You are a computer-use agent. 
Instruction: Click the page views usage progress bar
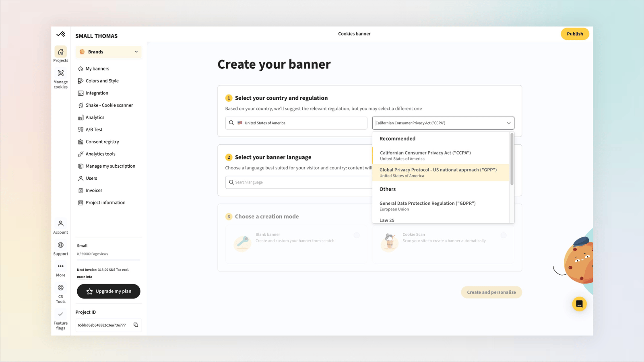pos(109,260)
